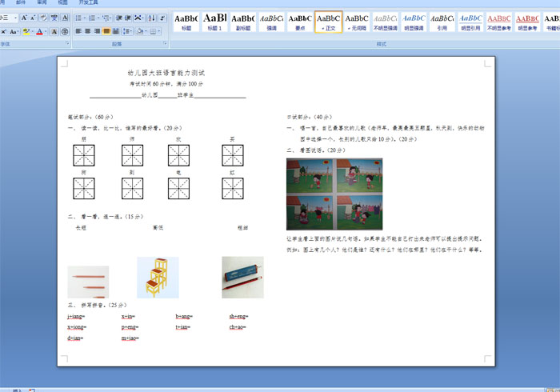
Task: Apply the 引用 style
Action: click(442, 22)
